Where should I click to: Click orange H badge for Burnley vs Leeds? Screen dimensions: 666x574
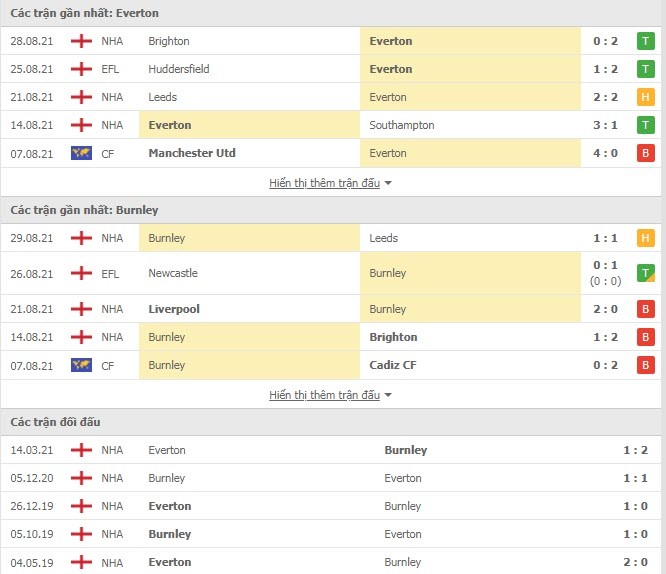[x=646, y=238]
